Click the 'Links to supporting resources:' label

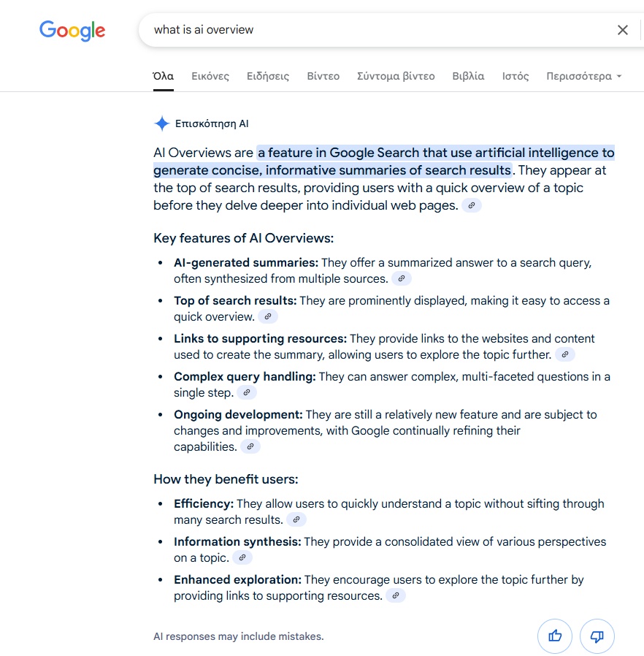pyautogui.click(x=260, y=339)
